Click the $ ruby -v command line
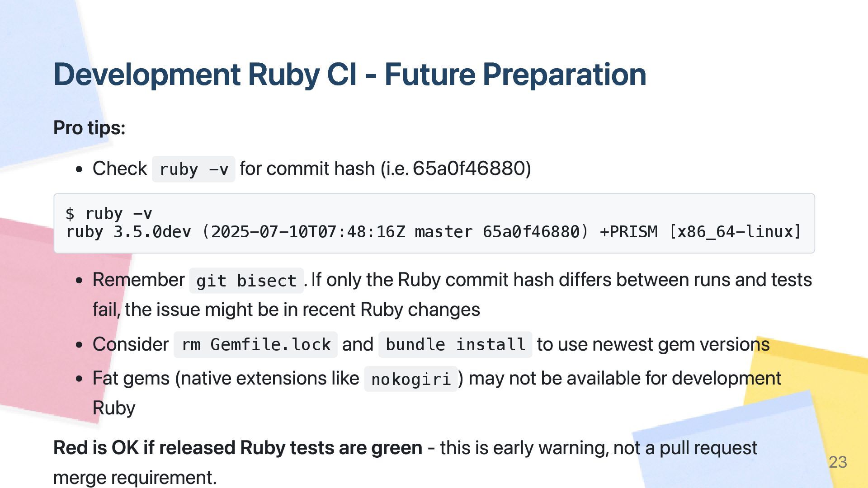This screenshot has width=868, height=488. point(108,213)
